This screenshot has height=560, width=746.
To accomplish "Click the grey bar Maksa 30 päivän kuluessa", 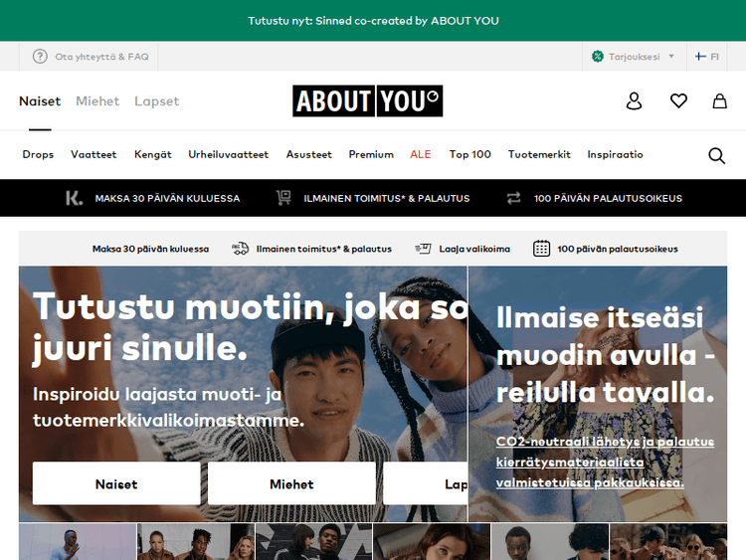I will click(x=150, y=249).
